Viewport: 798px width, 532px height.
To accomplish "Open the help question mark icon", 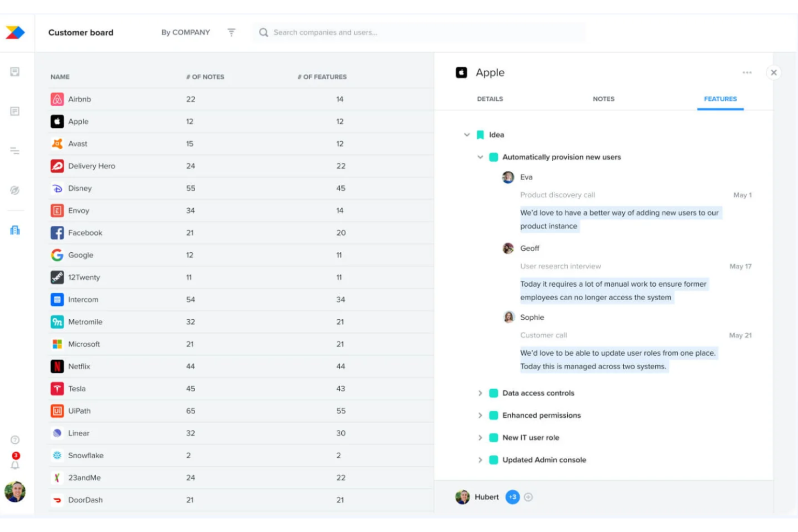I will [15, 440].
